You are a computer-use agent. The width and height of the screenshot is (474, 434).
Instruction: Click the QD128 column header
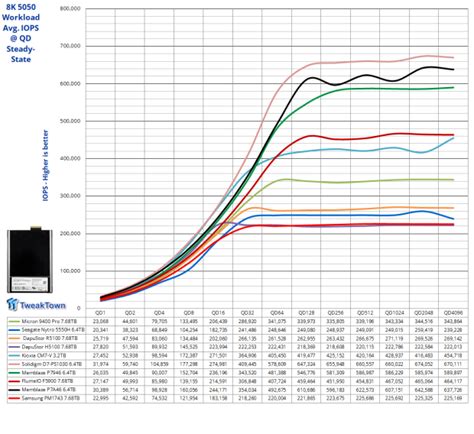[x=306, y=313]
